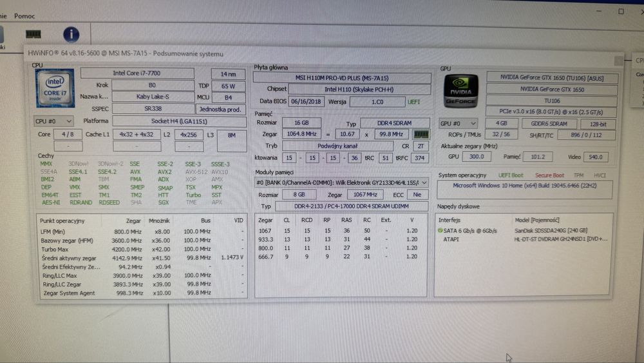Click the BIOS date 06/16/2018

[x=306, y=101]
